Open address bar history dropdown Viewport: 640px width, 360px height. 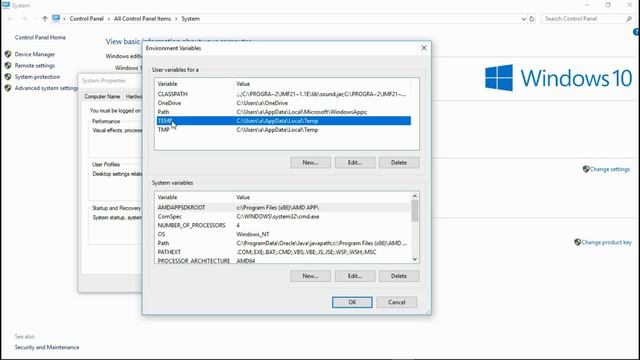[x=524, y=19]
